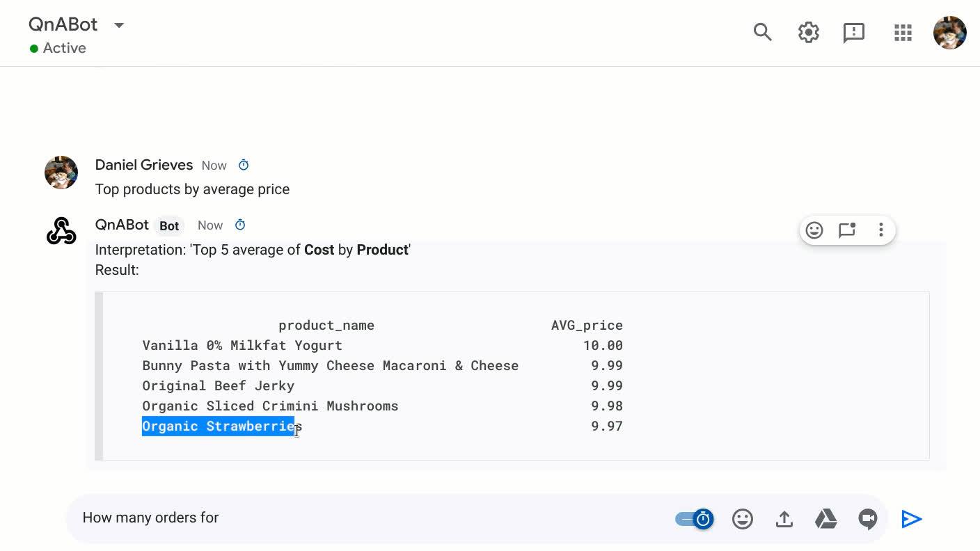Click the QnABot webhook avatar icon

pos(61,231)
